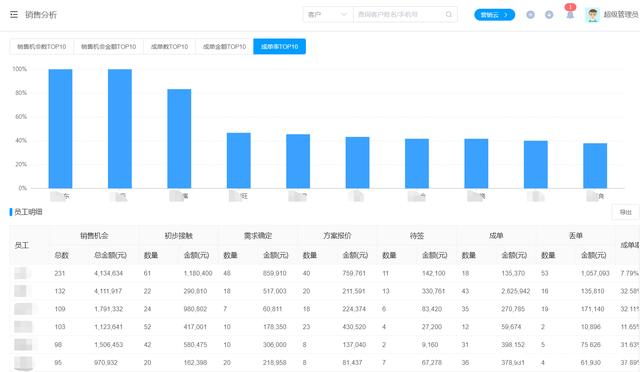Click the 员工 column header
The image size is (640, 372).
(22, 245)
